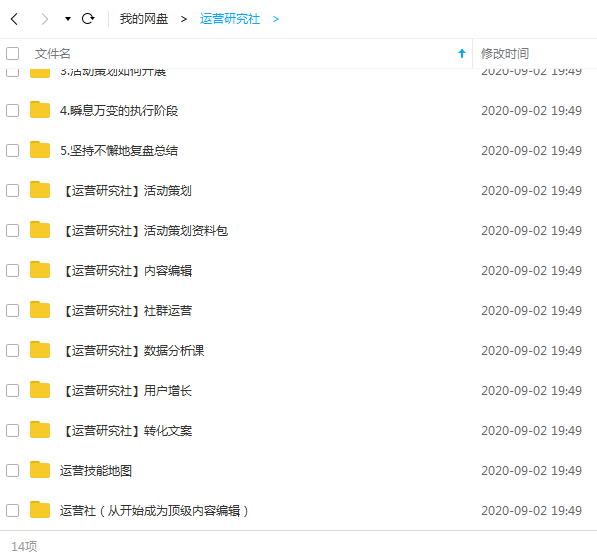Go to 我的网盘 in breadcrumb
597x557 pixels.
144,19
